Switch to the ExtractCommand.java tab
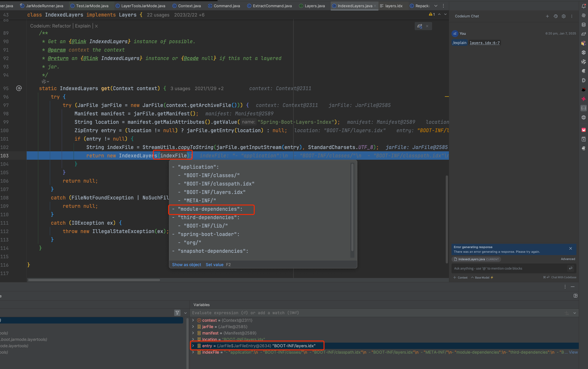This screenshot has height=369, width=588. point(272,6)
